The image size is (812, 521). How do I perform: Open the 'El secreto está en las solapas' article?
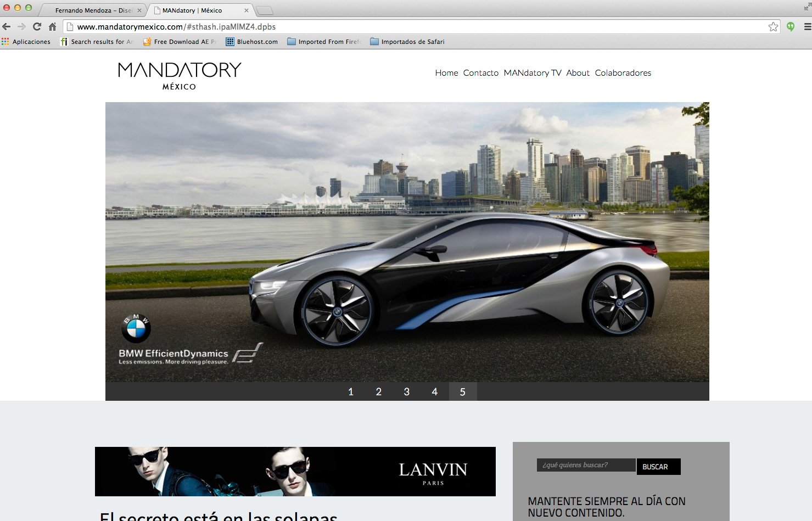click(219, 516)
